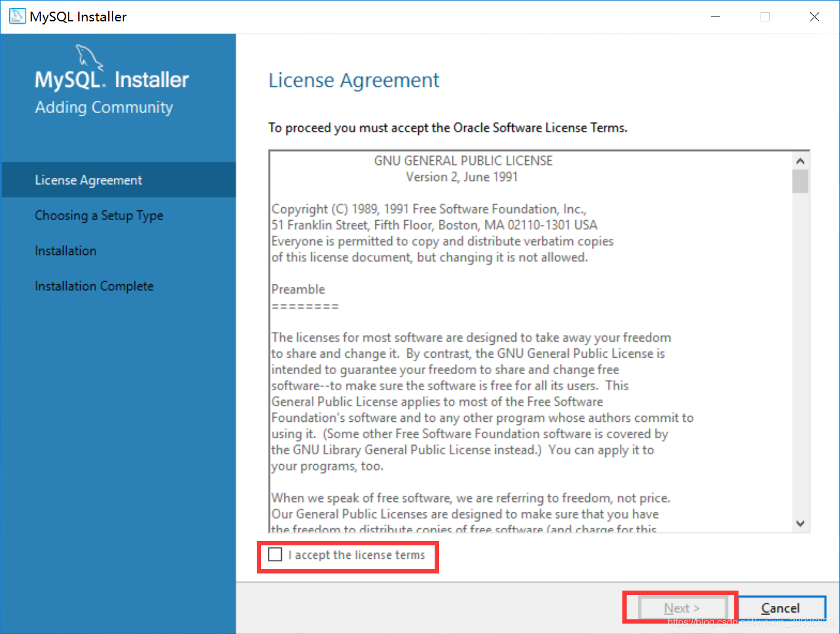Select License Agreement step in sidebar
This screenshot has width=840, height=634.
click(x=119, y=180)
